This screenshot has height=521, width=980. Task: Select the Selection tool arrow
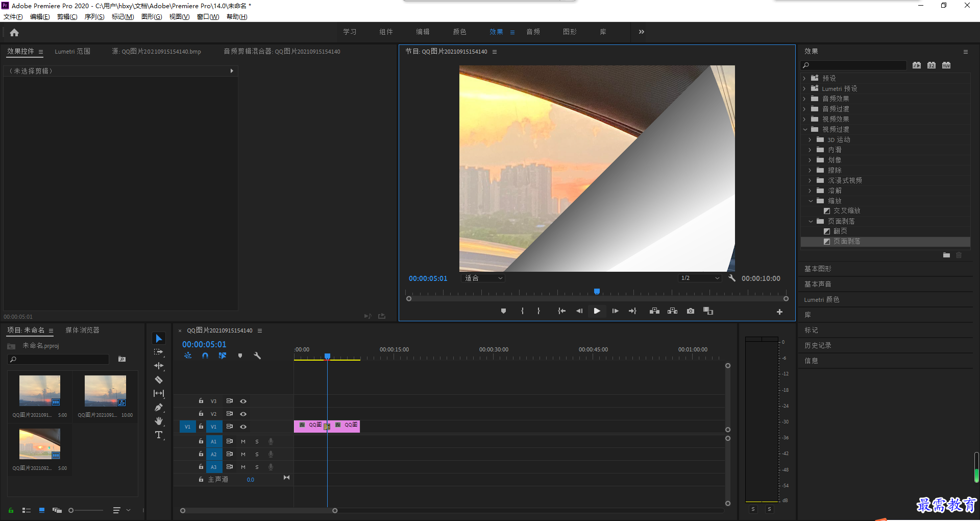(159, 339)
